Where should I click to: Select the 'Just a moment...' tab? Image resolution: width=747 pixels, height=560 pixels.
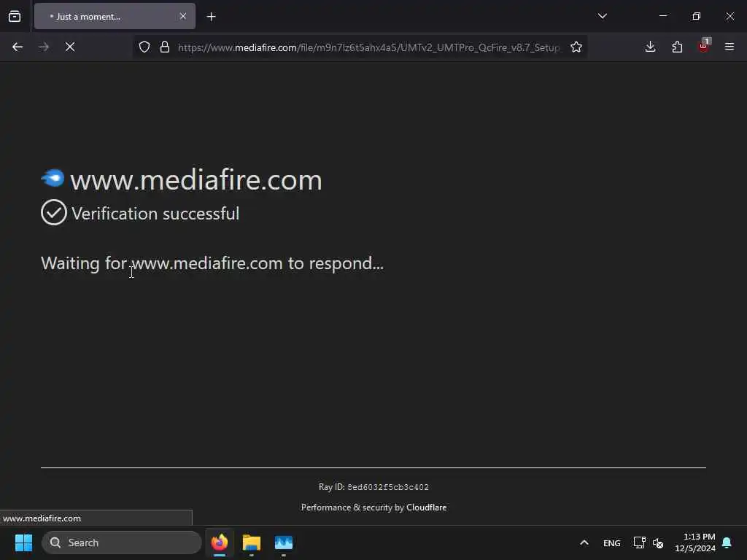[x=115, y=17]
